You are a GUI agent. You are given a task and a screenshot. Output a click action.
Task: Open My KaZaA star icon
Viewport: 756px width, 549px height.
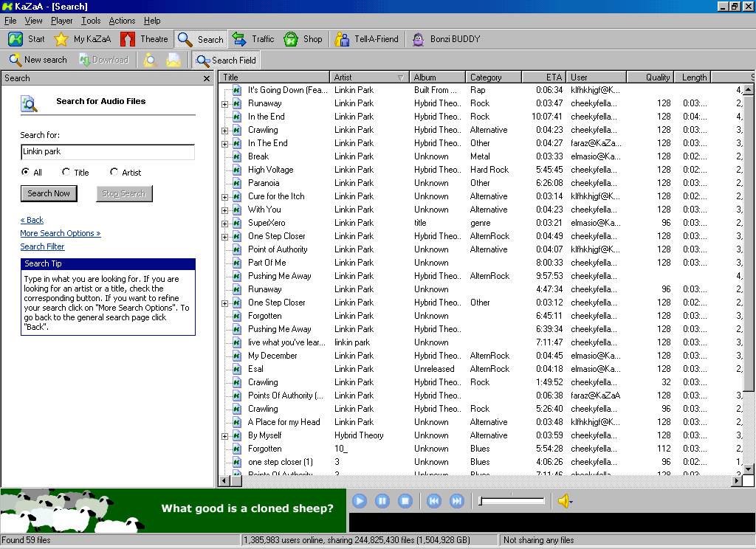61,39
